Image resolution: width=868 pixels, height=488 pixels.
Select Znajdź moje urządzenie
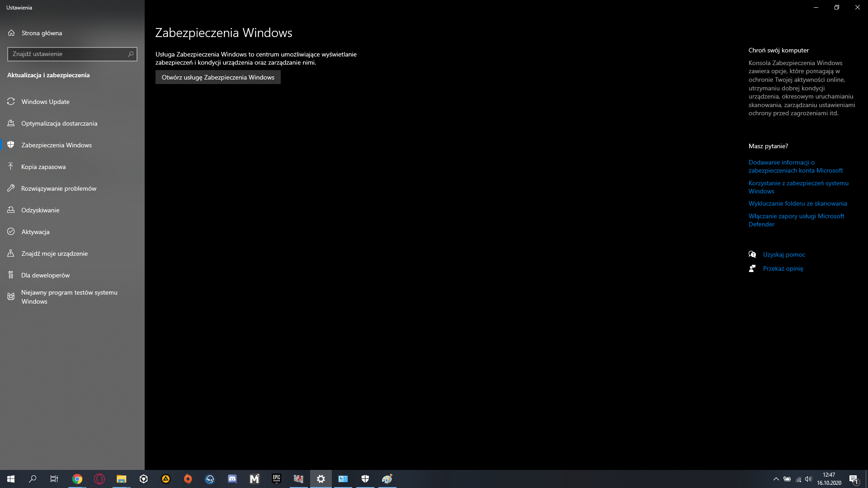click(72, 253)
